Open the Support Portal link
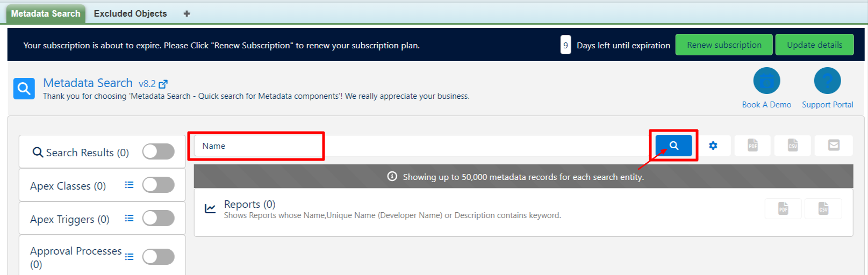 tap(828, 105)
